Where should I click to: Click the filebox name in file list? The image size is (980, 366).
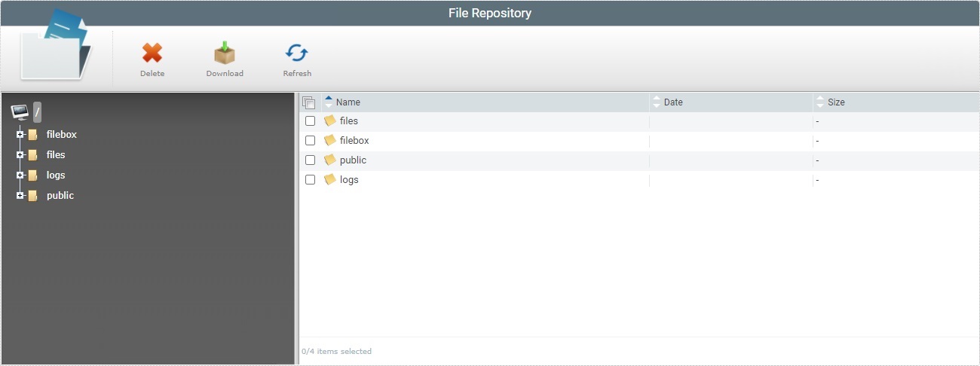[354, 140]
